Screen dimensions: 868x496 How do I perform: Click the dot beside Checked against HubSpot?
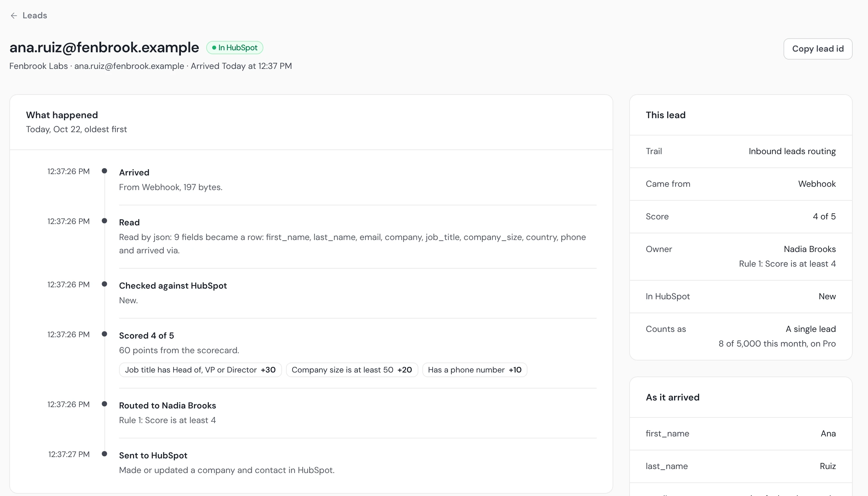tap(104, 284)
